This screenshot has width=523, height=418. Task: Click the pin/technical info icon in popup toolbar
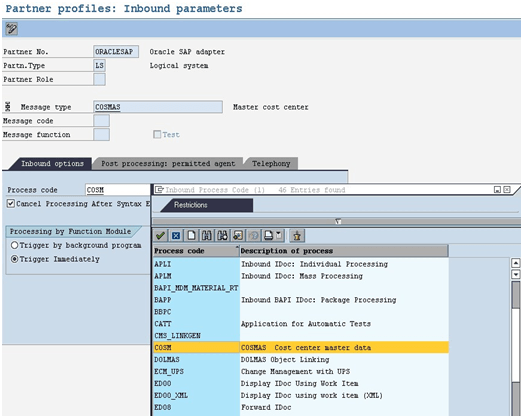coord(297,236)
